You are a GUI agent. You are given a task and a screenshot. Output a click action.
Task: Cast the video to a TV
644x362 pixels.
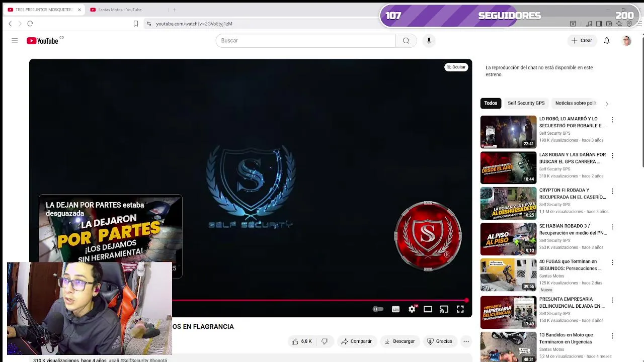[x=444, y=309]
